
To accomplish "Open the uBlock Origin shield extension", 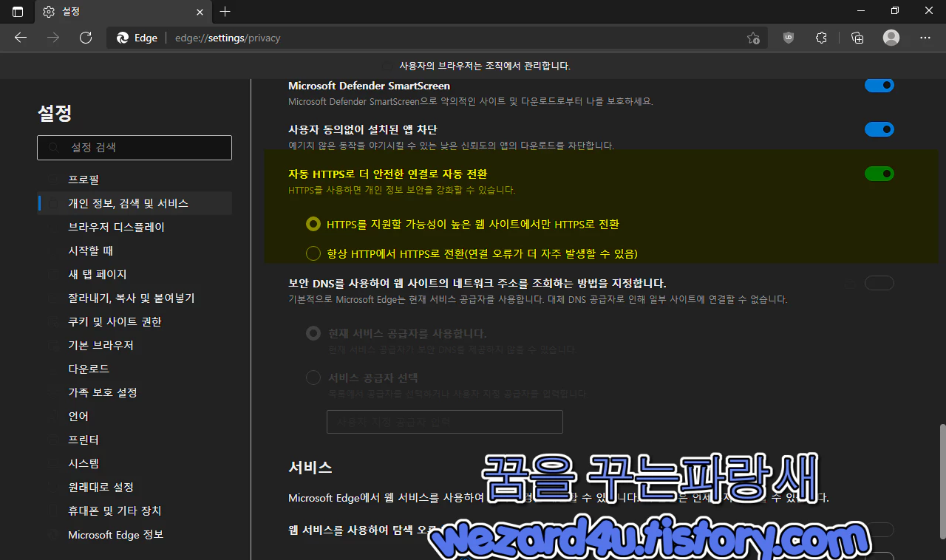I will point(789,38).
